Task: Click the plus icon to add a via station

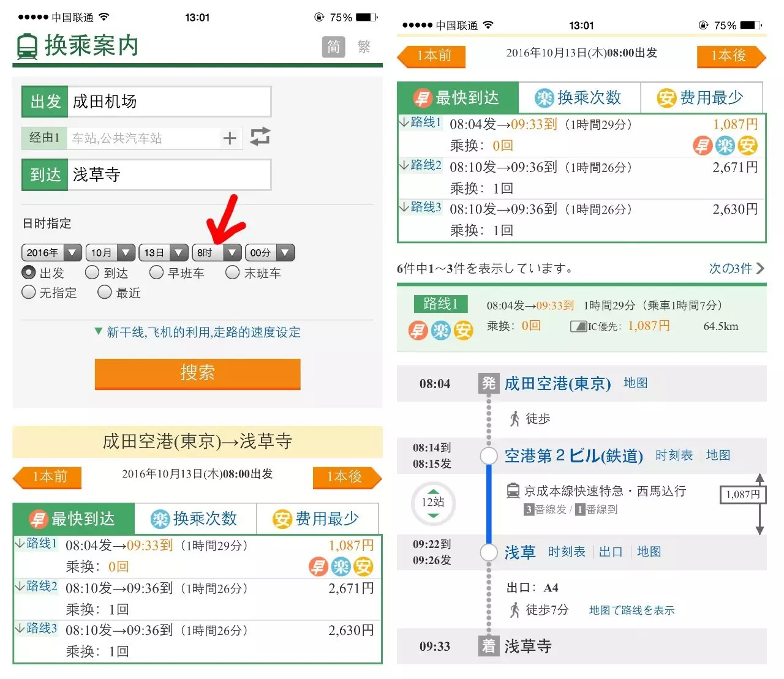Action: click(x=230, y=138)
